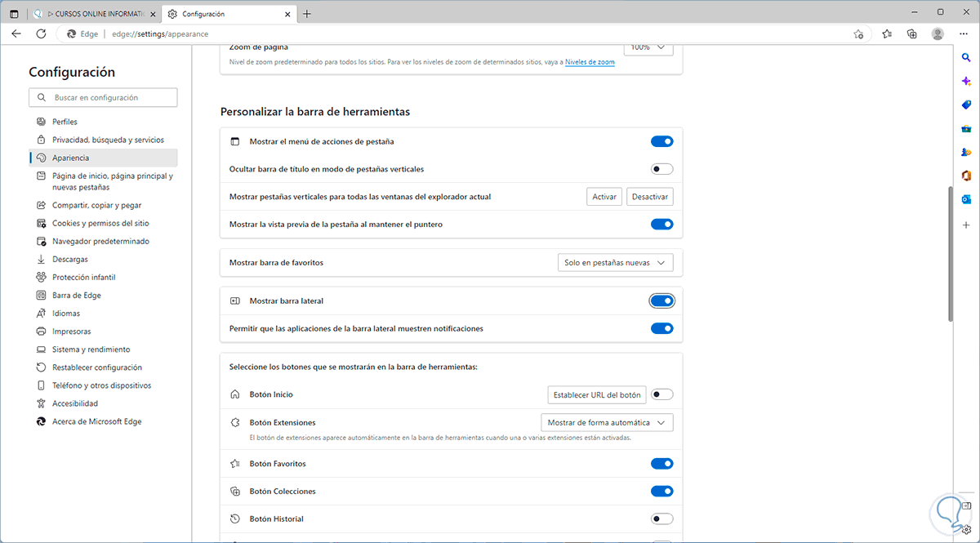The height and width of the screenshot is (543, 980).
Task: Open the Outlook sidebar app
Action: point(966,199)
